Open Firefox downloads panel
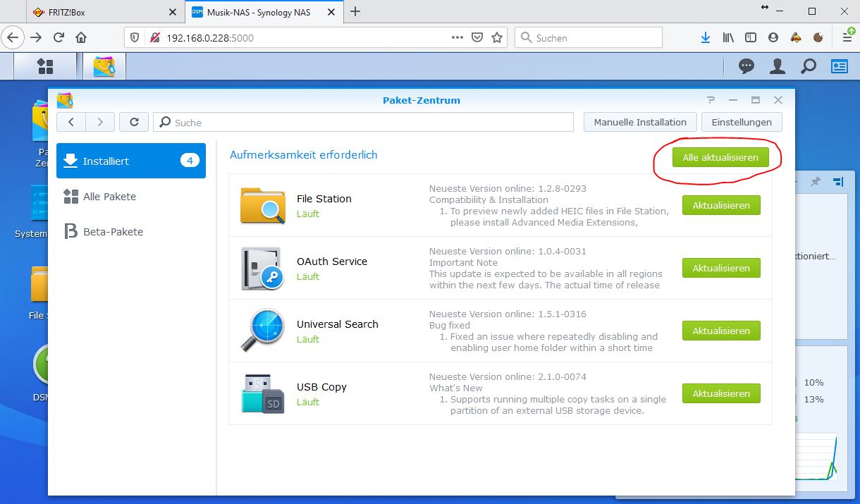Image resolution: width=860 pixels, height=504 pixels. [706, 37]
